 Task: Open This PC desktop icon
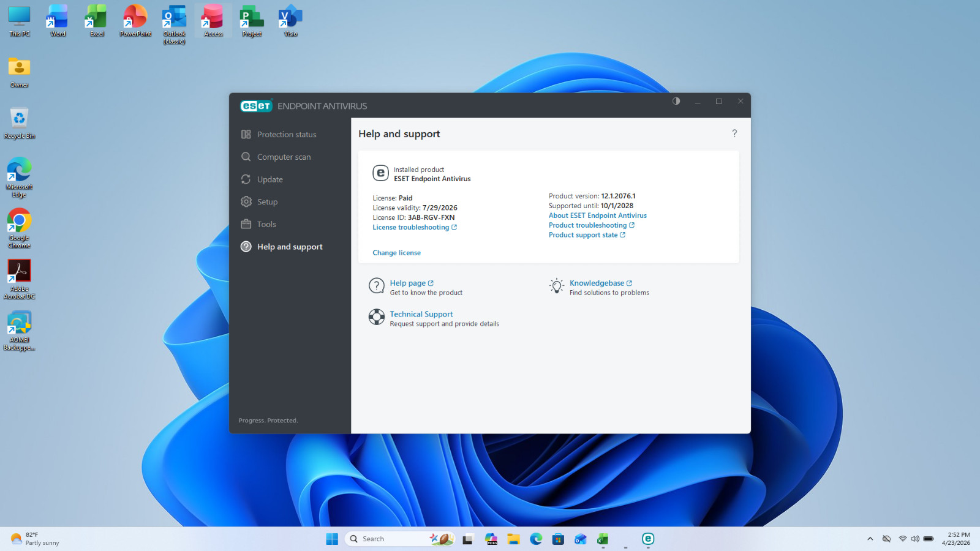[19, 21]
